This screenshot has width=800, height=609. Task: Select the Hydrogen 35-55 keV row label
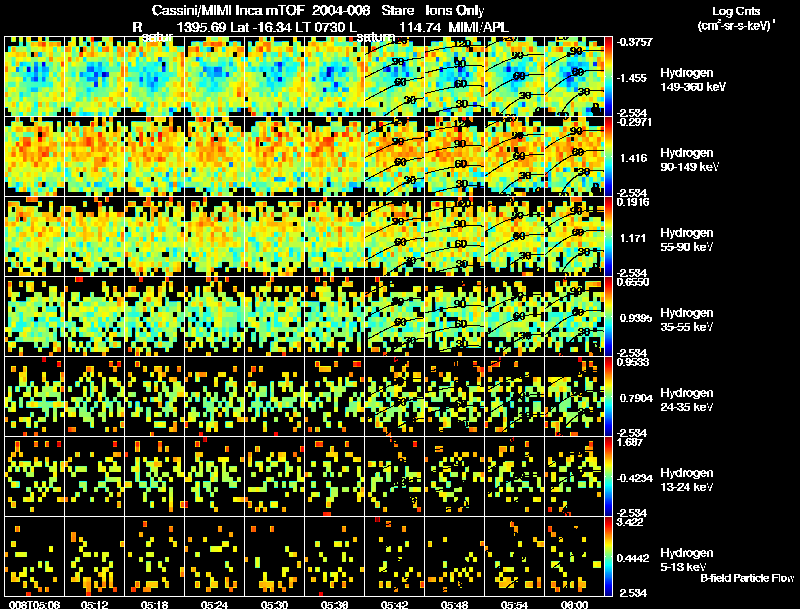coord(687,320)
